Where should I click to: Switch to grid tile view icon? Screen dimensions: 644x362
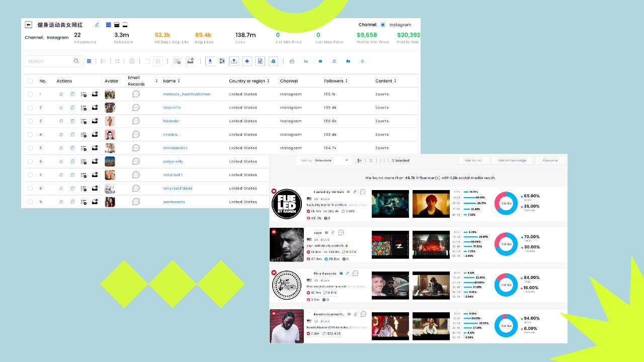pos(117,61)
